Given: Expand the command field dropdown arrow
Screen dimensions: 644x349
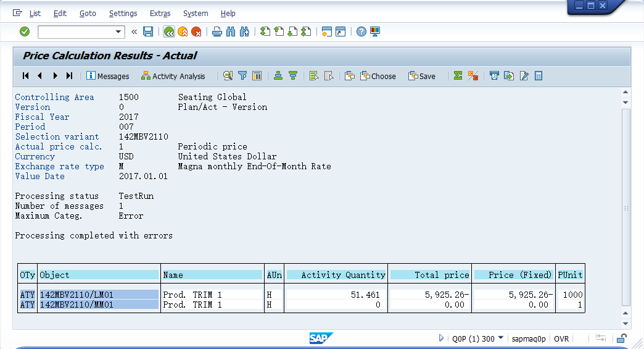Looking at the screenshot, I should (x=118, y=32).
